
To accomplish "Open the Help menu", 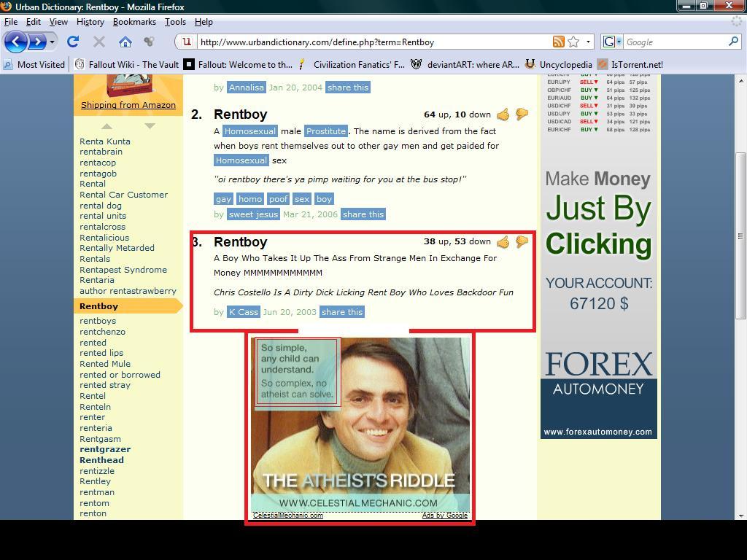I will (204, 22).
